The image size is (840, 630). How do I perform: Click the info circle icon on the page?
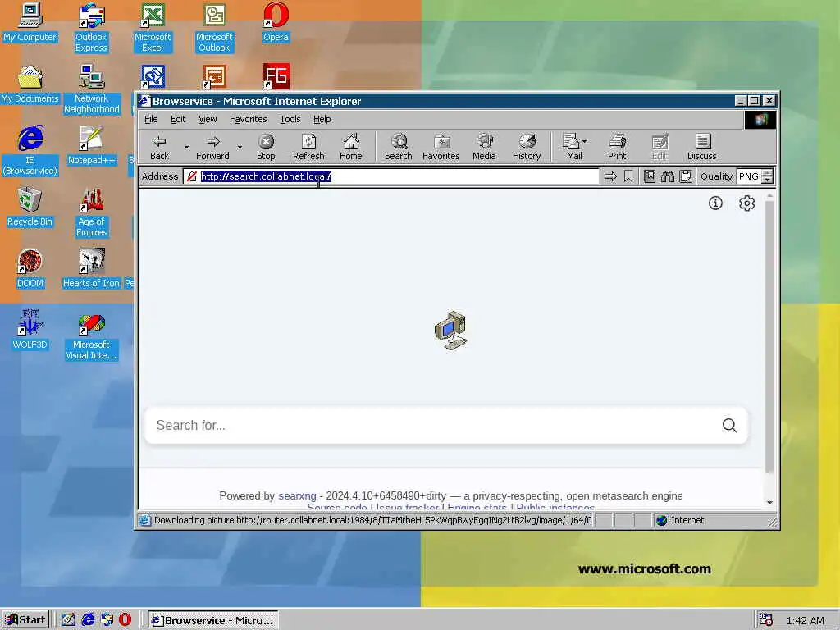(715, 203)
